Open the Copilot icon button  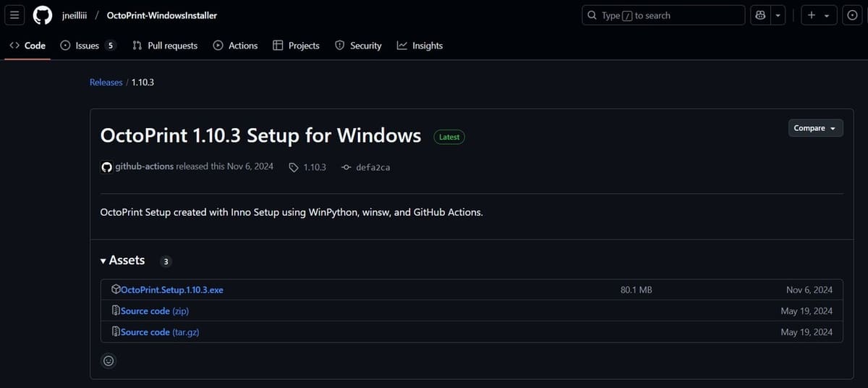pyautogui.click(x=760, y=15)
